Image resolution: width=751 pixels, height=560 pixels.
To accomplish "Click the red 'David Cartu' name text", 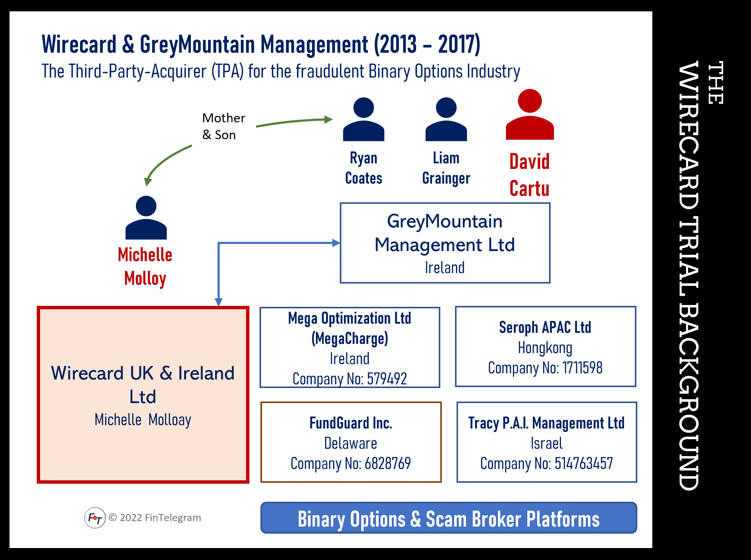I will (x=529, y=175).
